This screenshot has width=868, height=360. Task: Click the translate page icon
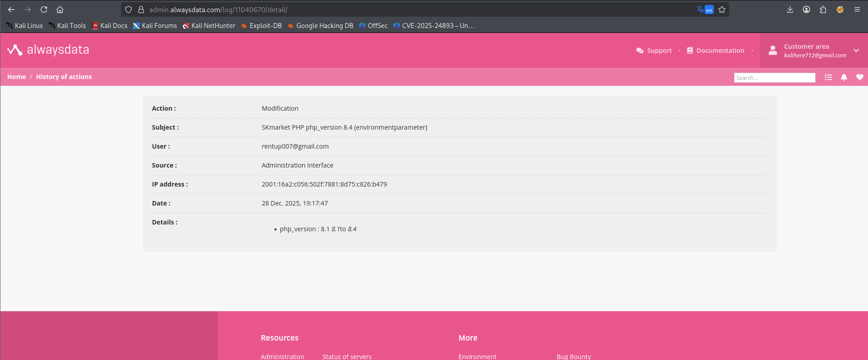[x=705, y=9]
